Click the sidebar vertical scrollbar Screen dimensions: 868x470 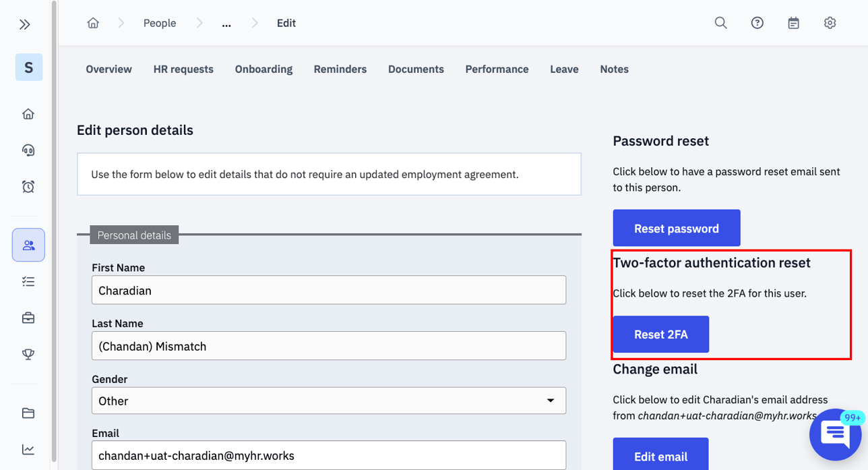click(x=54, y=229)
